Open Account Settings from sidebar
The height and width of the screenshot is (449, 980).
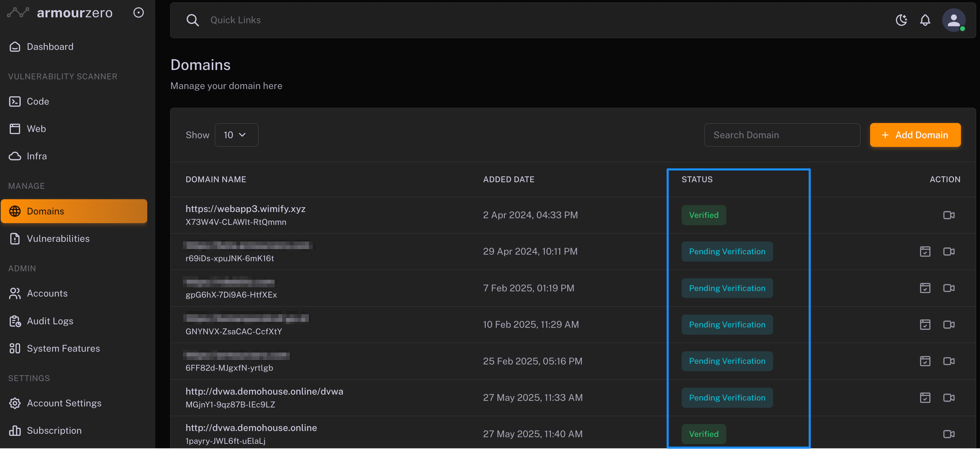[x=64, y=403]
